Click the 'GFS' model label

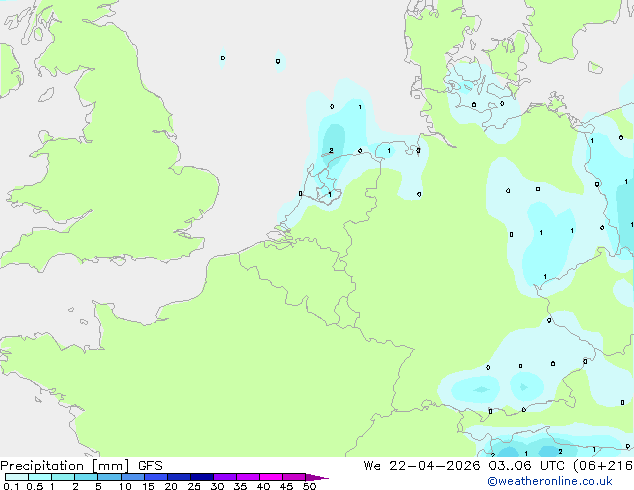150,466
